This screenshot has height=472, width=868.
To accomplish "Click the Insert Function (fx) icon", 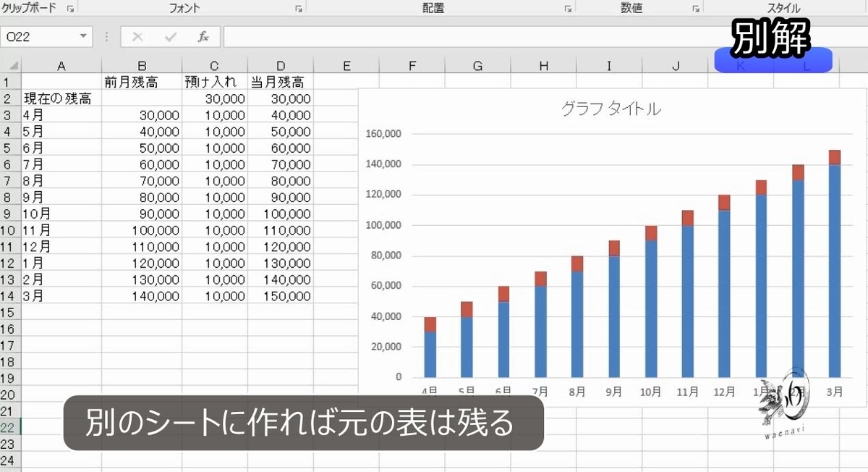I will 202,36.
